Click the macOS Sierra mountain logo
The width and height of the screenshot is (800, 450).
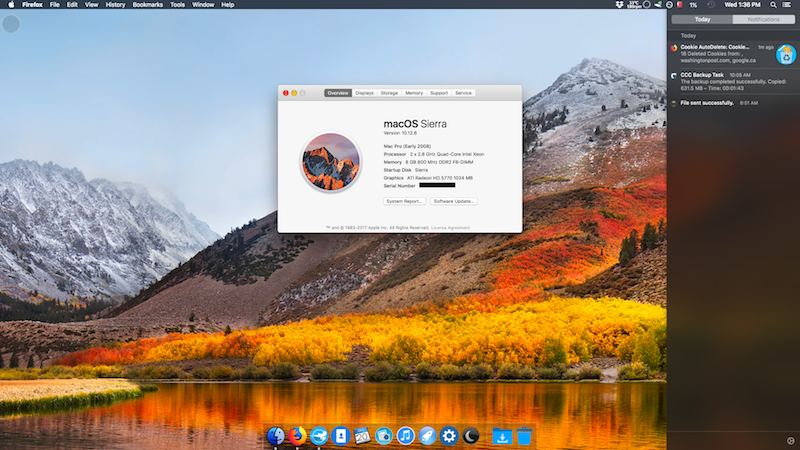click(x=331, y=162)
